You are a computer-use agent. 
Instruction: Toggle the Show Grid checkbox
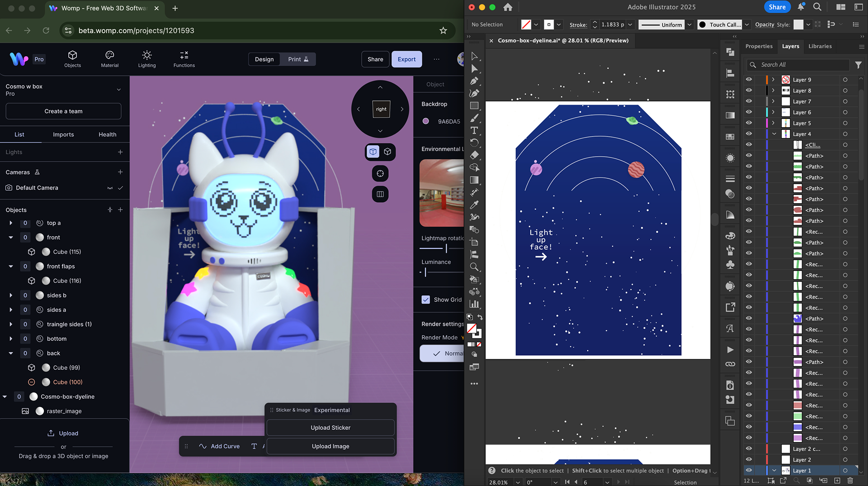click(425, 300)
